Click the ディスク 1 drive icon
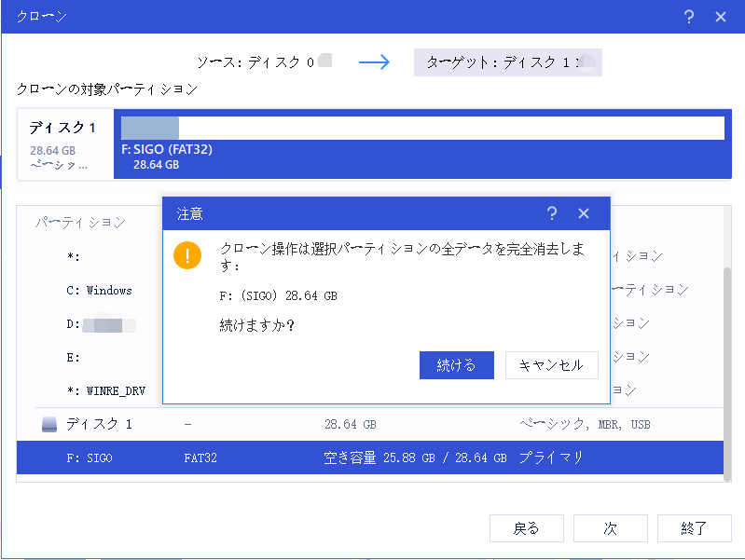The height and width of the screenshot is (560, 745). click(49, 424)
